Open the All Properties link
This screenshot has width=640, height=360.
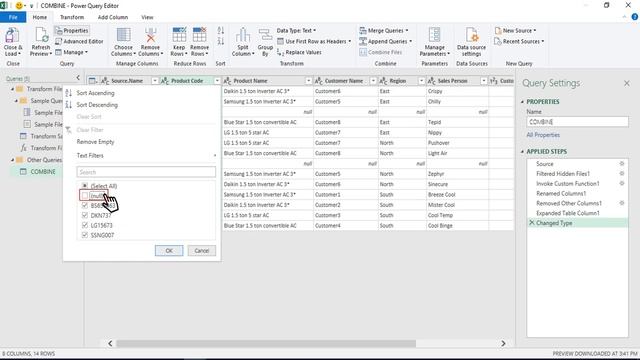[x=543, y=135]
